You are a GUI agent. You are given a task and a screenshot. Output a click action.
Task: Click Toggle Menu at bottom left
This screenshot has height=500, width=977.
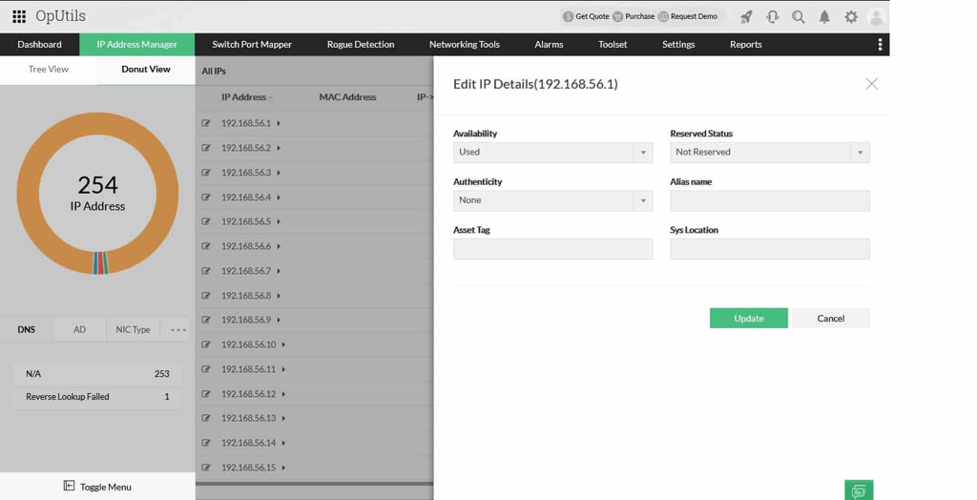pyautogui.click(x=97, y=487)
